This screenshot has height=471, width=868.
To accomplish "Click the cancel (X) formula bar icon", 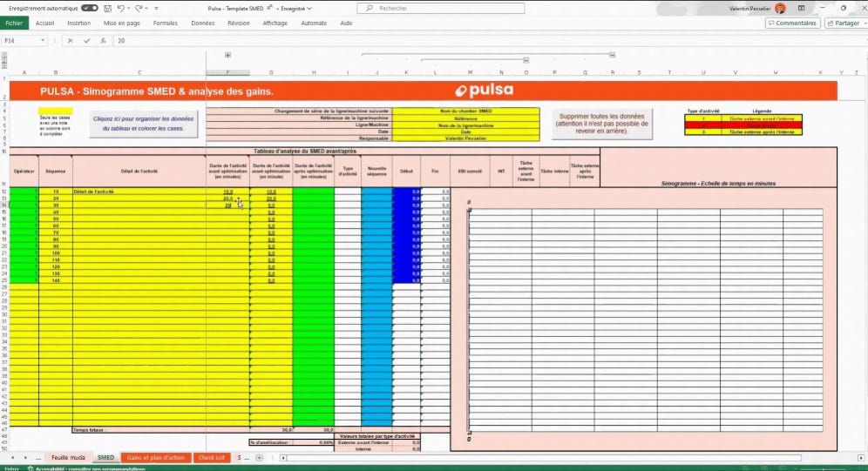I will pos(71,41).
